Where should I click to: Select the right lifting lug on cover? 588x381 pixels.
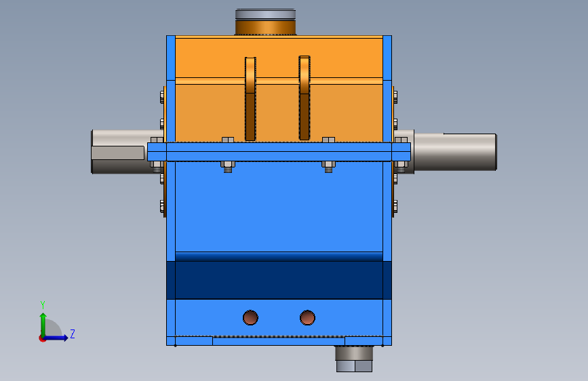305,98
